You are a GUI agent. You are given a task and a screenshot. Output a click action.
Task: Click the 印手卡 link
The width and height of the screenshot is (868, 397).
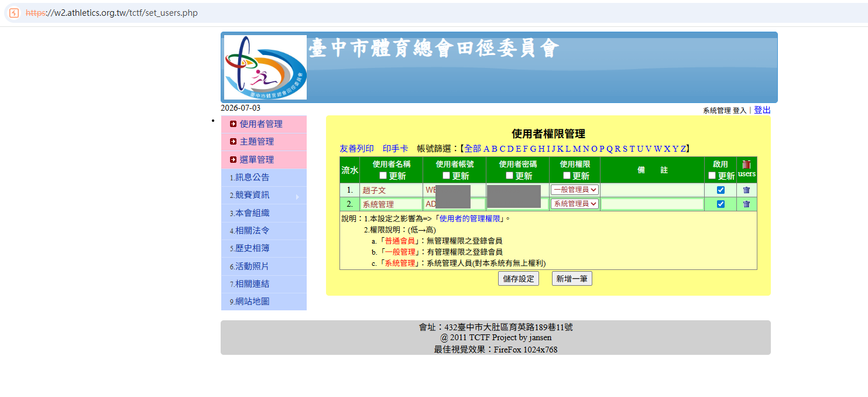[x=396, y=149]
